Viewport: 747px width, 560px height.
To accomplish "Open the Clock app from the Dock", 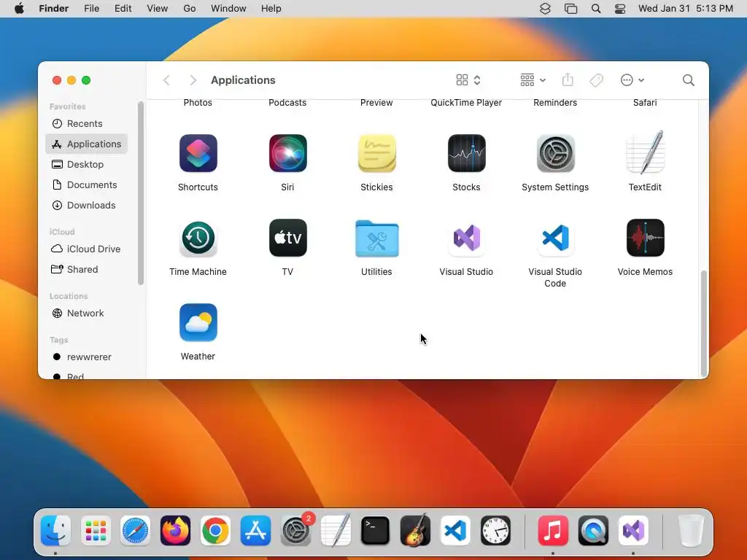I will click(x=495, y=531).
